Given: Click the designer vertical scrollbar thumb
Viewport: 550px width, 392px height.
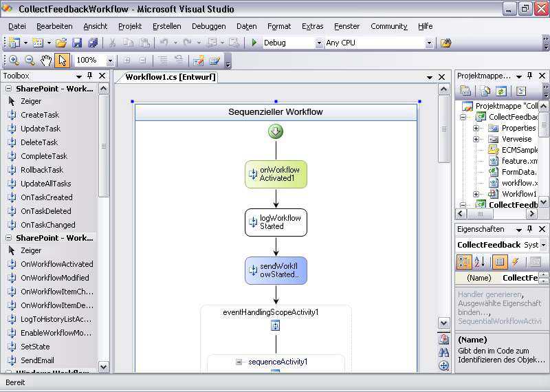Looking at the screenshot, I should tap(443, 129).
